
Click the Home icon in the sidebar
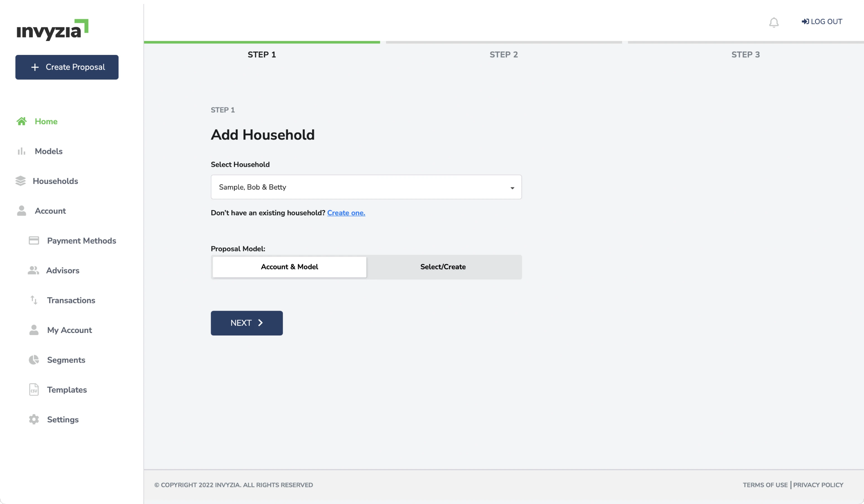(x=21, y=121)
